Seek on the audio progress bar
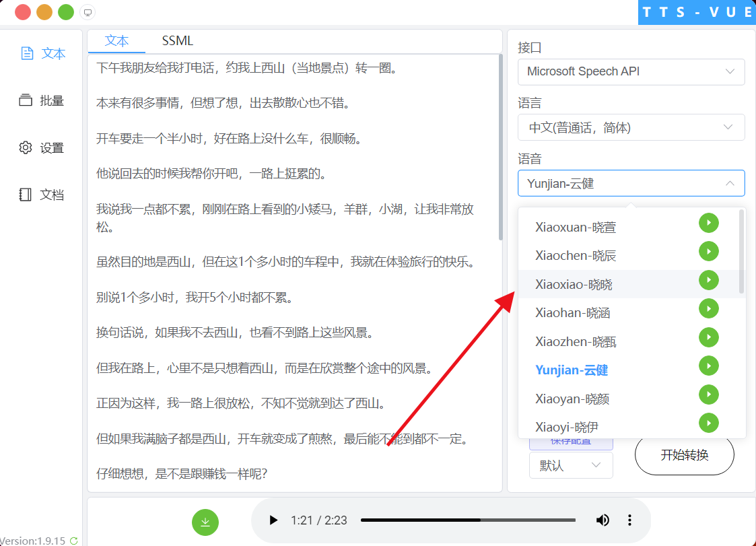756x546 pixels. coord(468,520)
